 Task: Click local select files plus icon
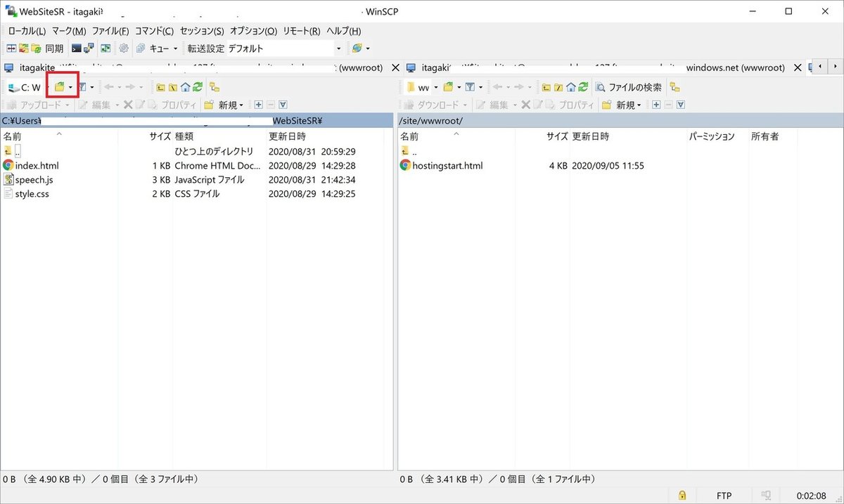pos(259,105)
